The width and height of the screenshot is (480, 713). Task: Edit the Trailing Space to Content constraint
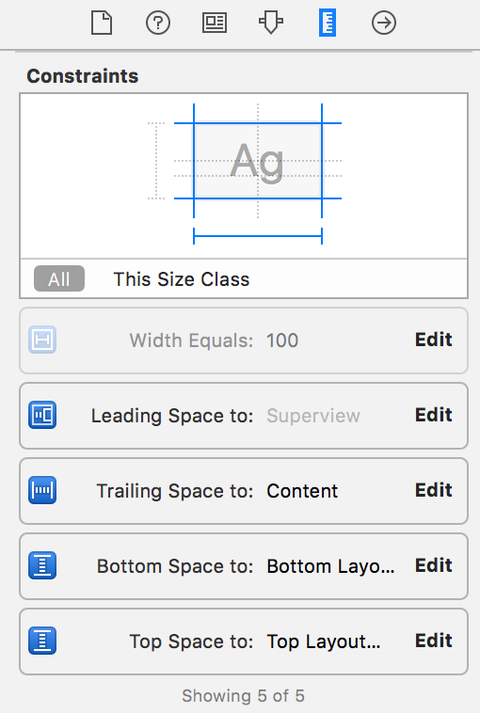[433, 490]
